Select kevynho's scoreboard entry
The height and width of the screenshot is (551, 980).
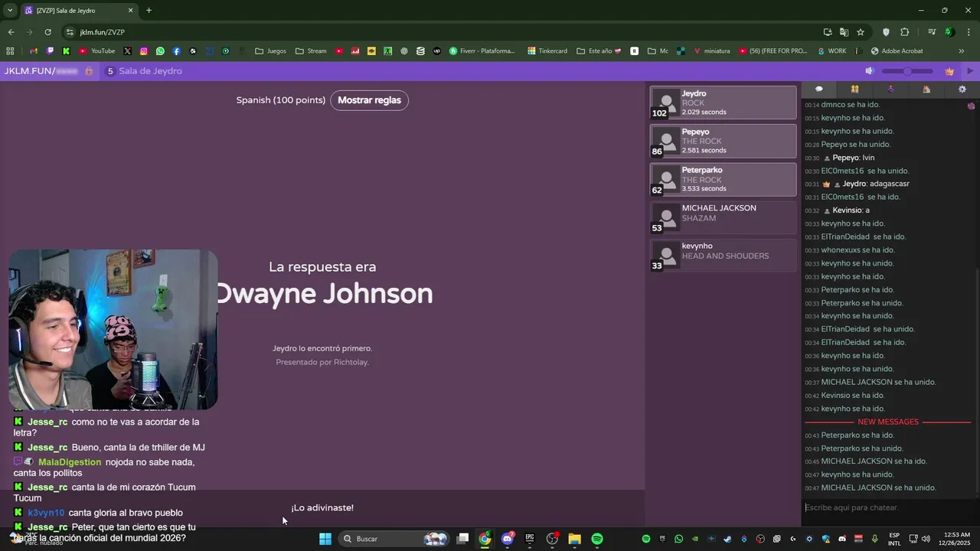click(x=723, y=255)
